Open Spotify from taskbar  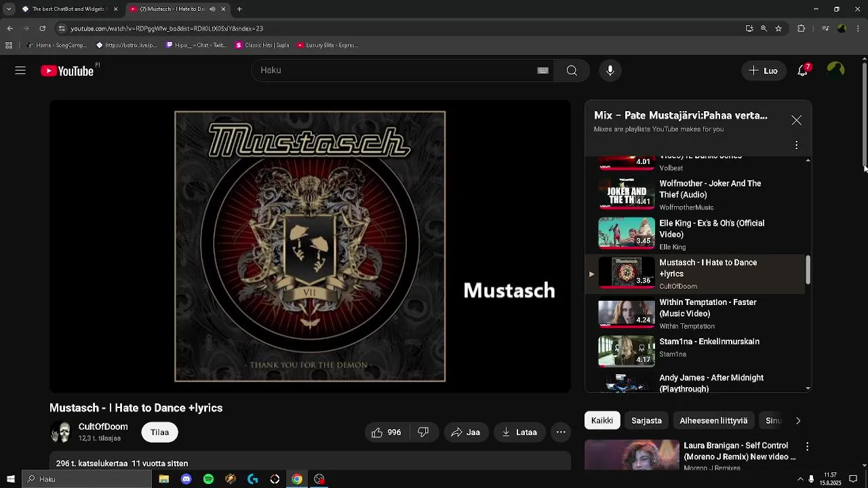click(208, 479)
